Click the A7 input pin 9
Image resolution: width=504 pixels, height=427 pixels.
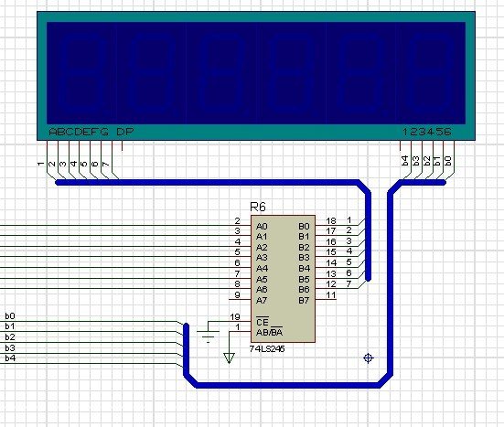coord(240,299)
